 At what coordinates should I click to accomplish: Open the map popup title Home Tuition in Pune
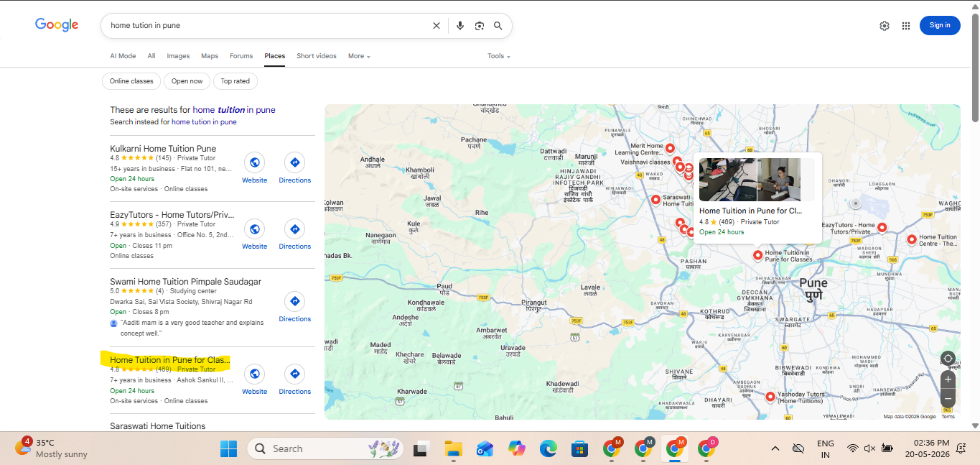click(x=750, y=211)
